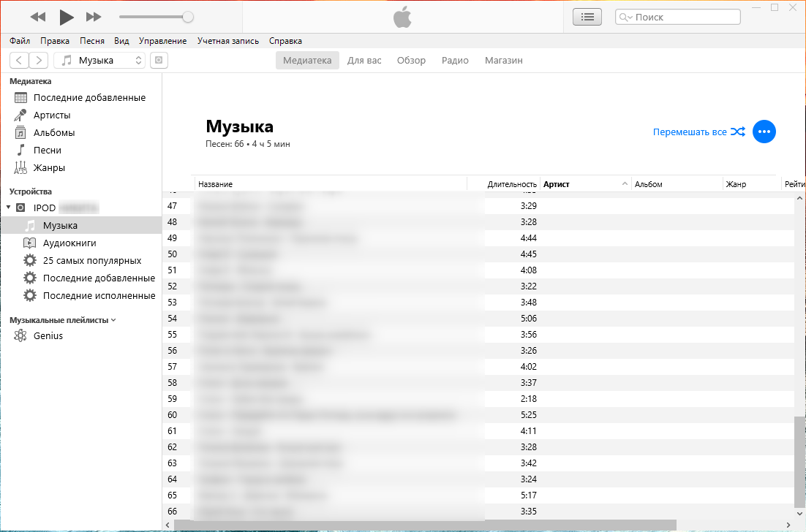The width and height of the screenshot is (806, 532).
Task: Open Аудиокниги under the IPOD device
Action: [x=81, y=243]
